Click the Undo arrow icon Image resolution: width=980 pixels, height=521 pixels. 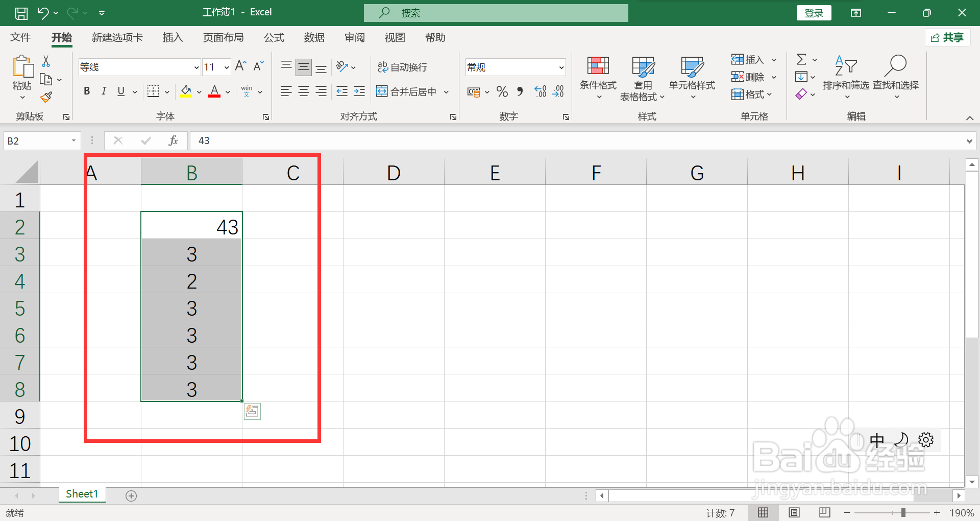click(43, 13)
